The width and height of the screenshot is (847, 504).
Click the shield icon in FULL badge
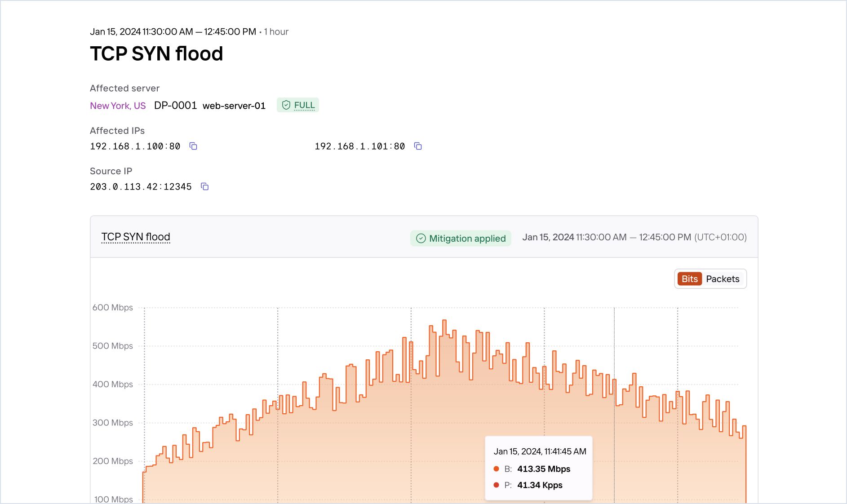tap(286, 105)
